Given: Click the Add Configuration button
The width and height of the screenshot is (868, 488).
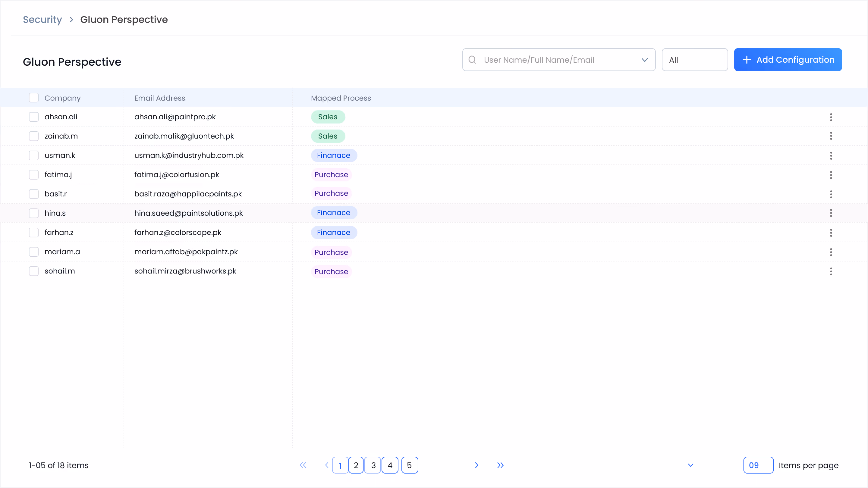Looking at the screenshot, I should point(788,60).
